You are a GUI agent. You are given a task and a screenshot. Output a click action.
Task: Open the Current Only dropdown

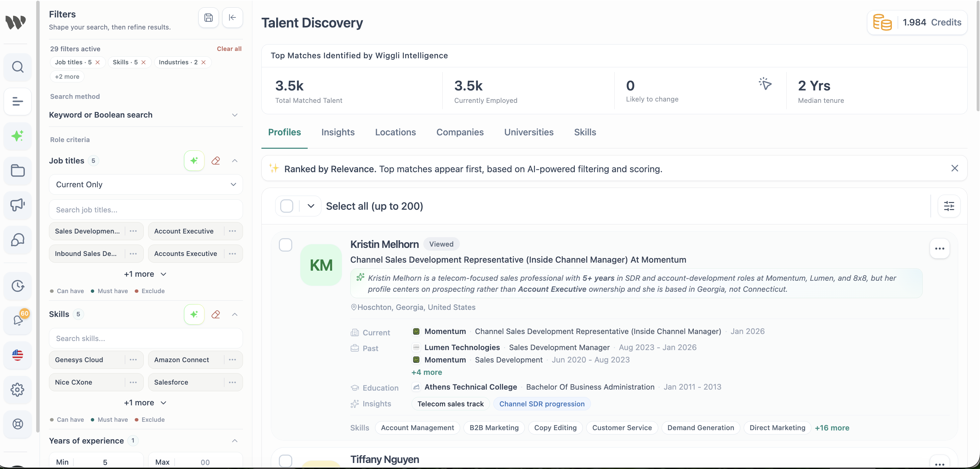146,185
